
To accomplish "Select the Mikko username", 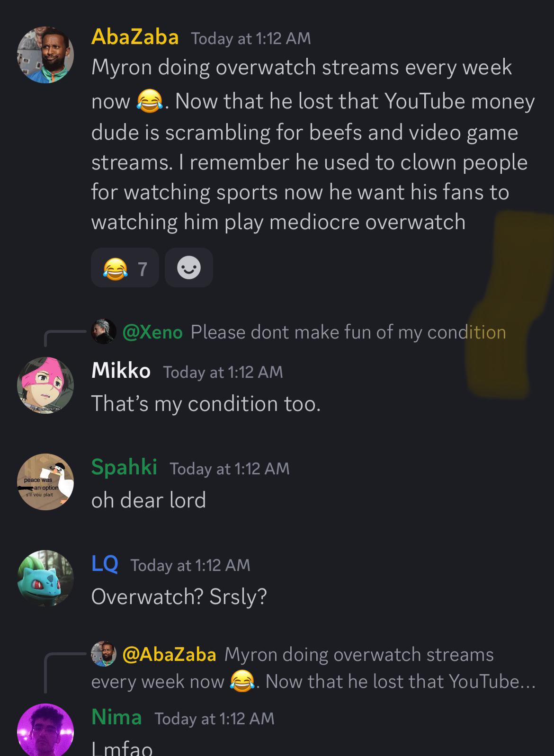I will [121, 370].
